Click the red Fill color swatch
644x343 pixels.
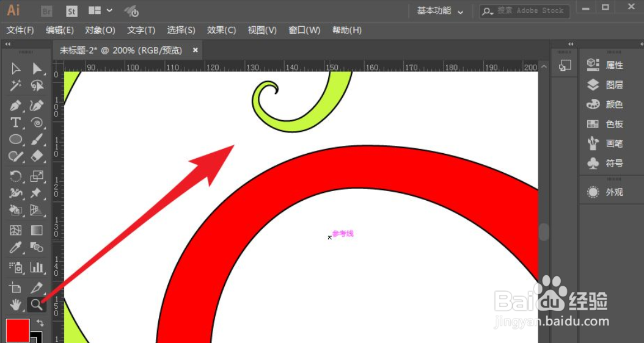(18, 331)
